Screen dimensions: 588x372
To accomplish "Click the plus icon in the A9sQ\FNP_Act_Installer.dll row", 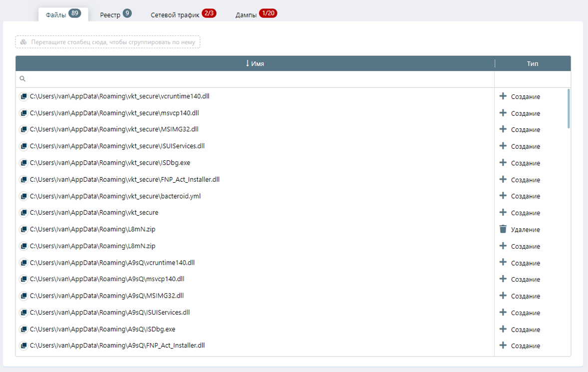I will click(x=503, y=346).
